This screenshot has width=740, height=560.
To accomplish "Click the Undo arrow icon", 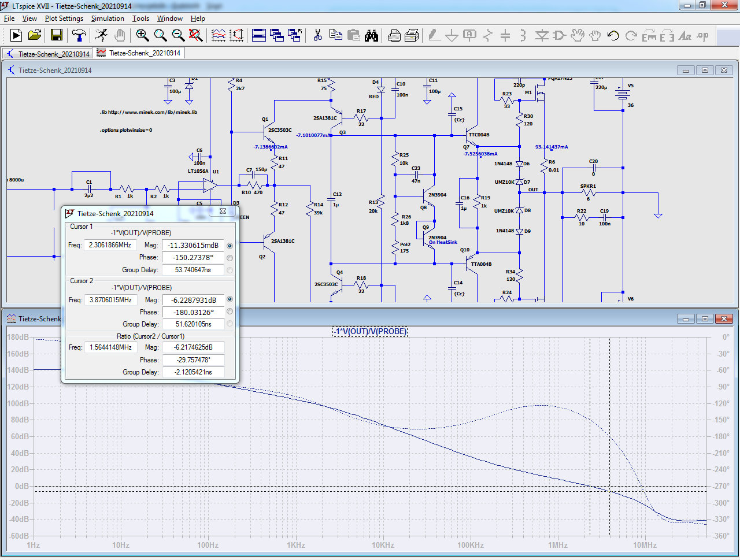I will [x=613, y=35].
